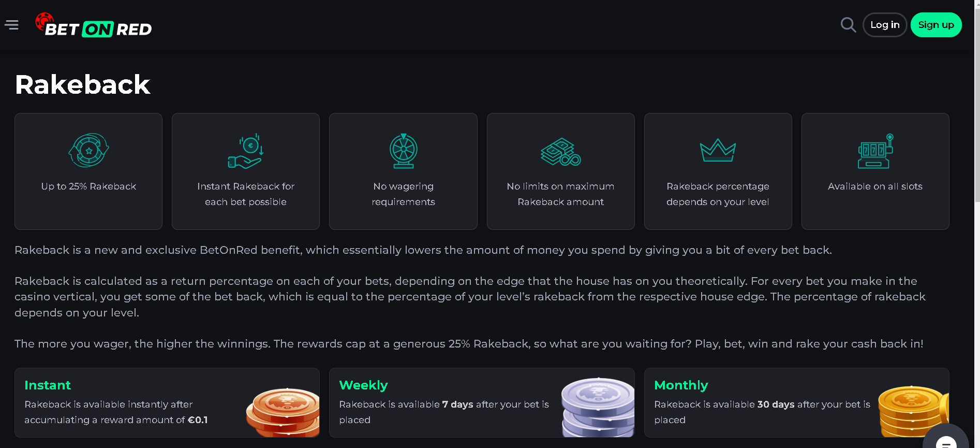Click the fortune wheel icon

pyautogui.click(x=403, y=151)
